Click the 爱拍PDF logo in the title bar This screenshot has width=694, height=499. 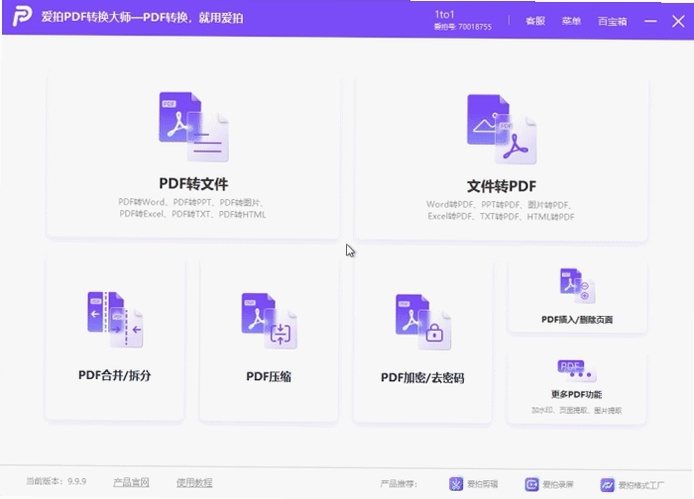click(22, 16)
